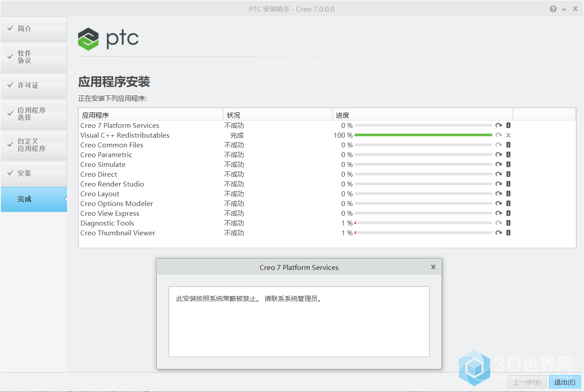Select the Creo View Express row name
The height and width of the screenshot is (392, 584).
pyautogui.click(x=110, y=214)
